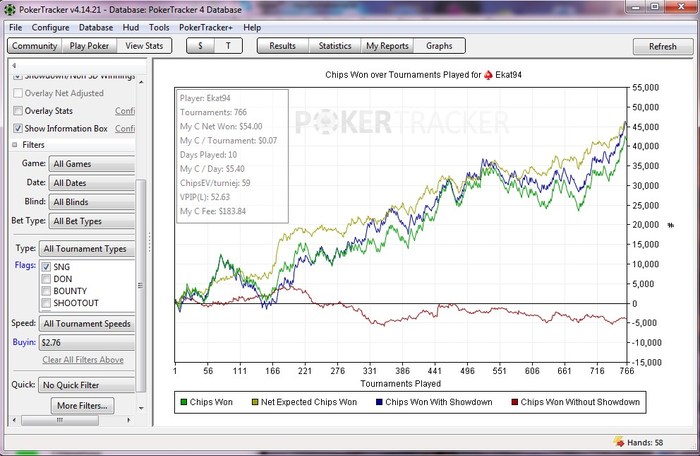The image size is (700, 456).
Task: Open the Buyin dropdown showing $2.76
Action: point(87,343)
